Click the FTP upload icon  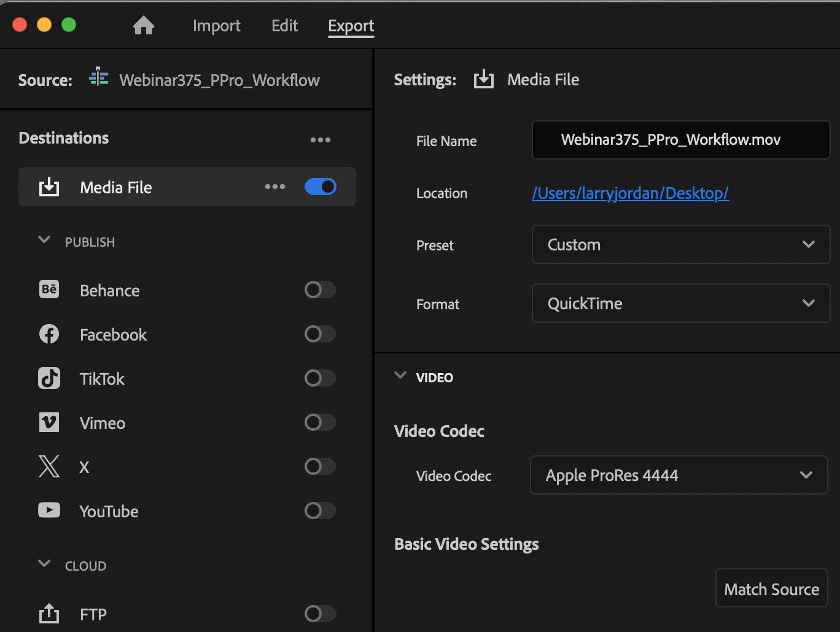49,614
